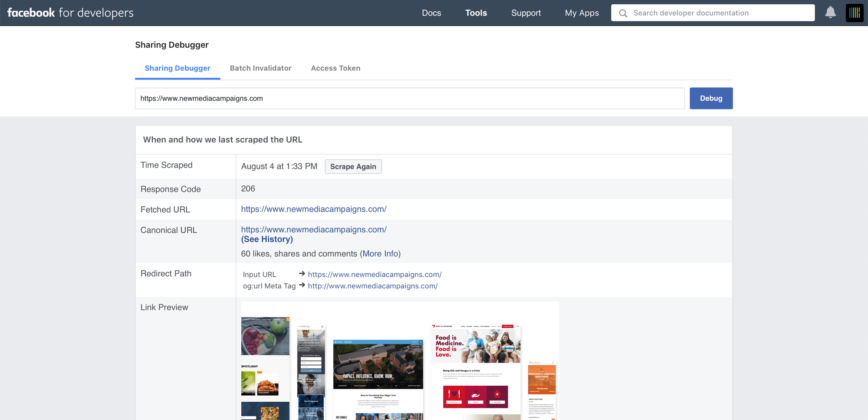Click the 'Response Code' row label
Image resolution: width=868 pixels, height=420 pixels.
coord(171,189)
